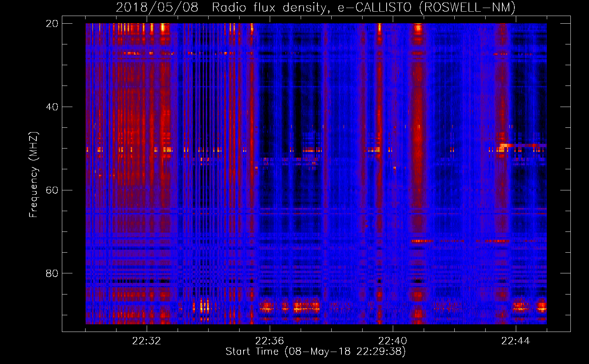Viewport: 589px width, 364px height.
Task: Click the 20 MHz frequency tick label
Action: point(52,24)
